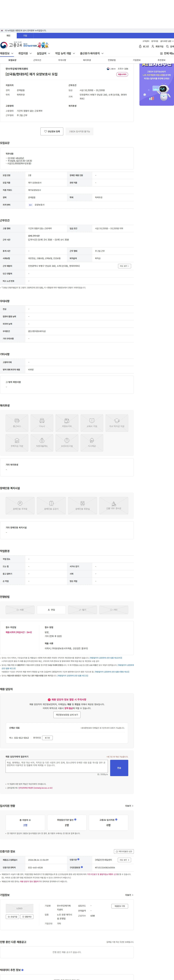Click info icon beside 빅데이터 추천 정보
The height and width of the screenshot is (980, 174).
pos(22,970)
